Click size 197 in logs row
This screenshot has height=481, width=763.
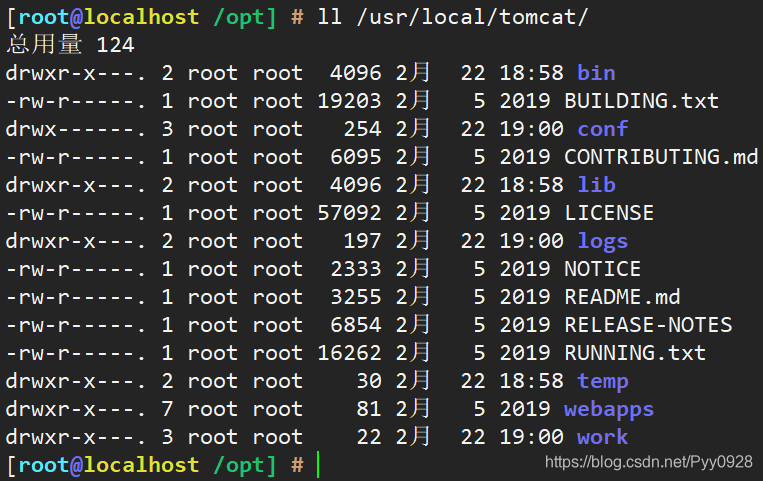pyautogui.click(x=362, y=241)
